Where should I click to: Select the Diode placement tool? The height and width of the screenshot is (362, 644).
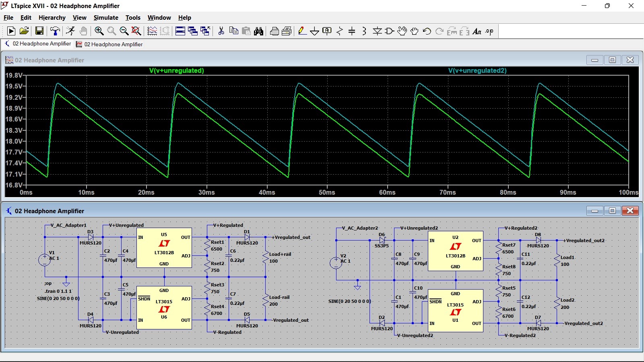(377, 31)
